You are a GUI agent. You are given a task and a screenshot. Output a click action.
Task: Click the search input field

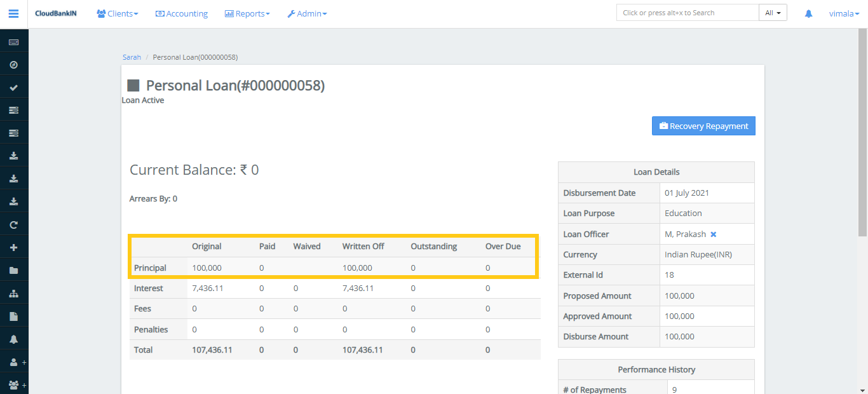pos(686,11)
